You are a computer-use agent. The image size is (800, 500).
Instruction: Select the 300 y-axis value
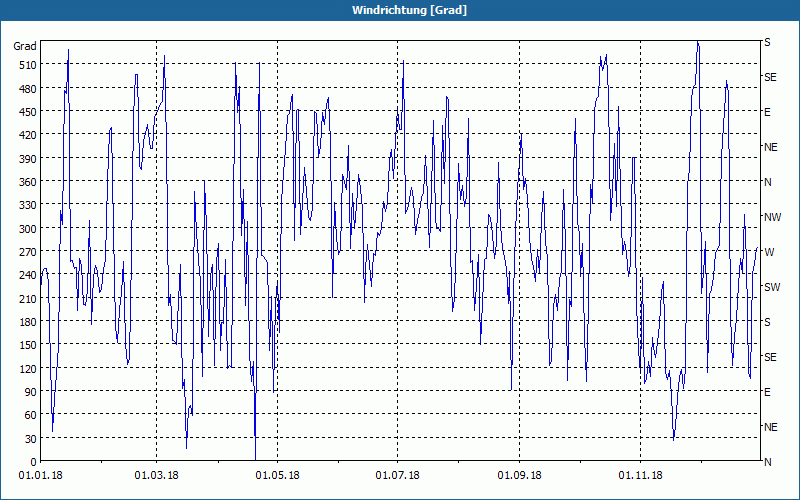click(28, 229)
